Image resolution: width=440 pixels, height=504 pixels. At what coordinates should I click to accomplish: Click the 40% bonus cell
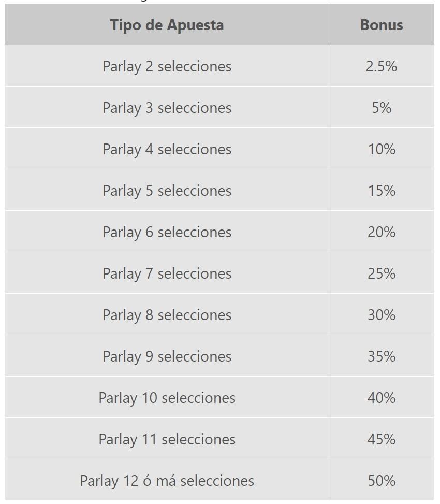[x=381, y=398]
